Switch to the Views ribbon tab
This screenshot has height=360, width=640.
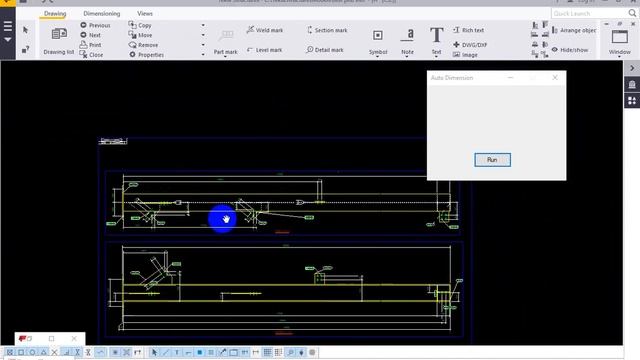point(145,13)
